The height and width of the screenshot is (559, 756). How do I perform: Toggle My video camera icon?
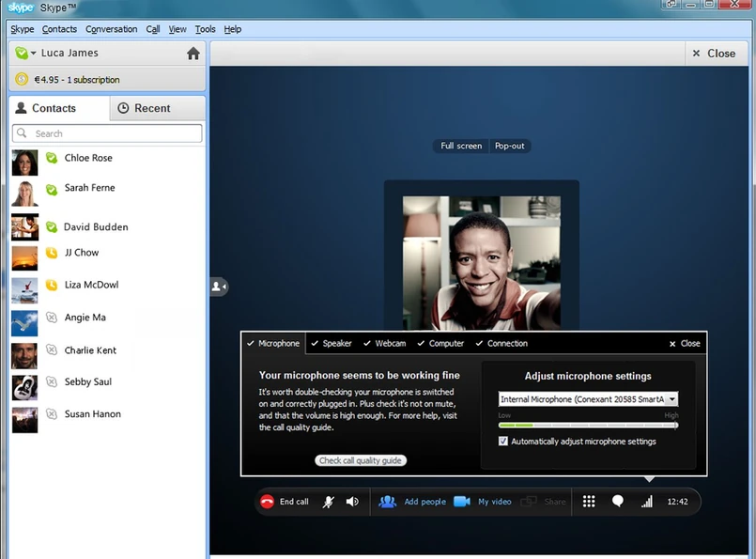pyautogui.click(x=462, y=502)
